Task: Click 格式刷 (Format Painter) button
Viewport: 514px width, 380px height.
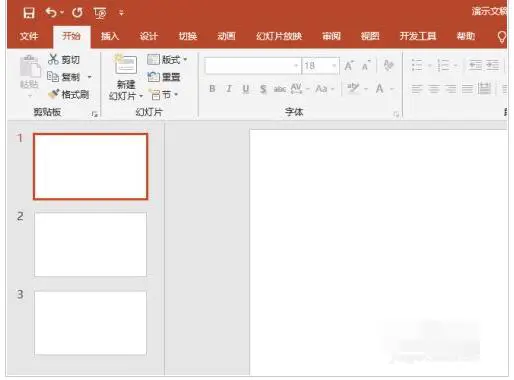Action: 69,95
